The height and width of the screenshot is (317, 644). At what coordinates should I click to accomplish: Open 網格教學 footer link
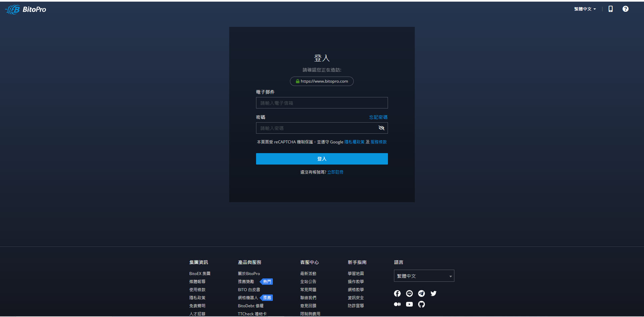[x=356, y=290]
